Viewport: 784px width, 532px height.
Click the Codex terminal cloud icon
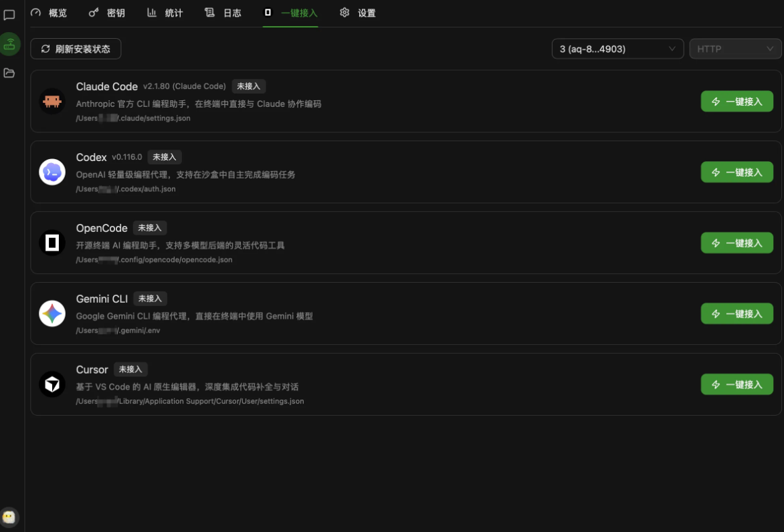pos(52,172)
